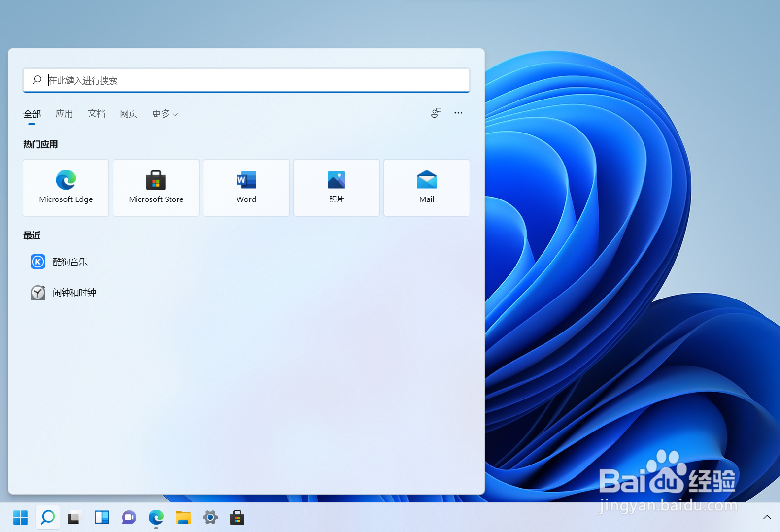Switch to the 网页 tab
The image size is (780, 532).
tap(129, 114)
